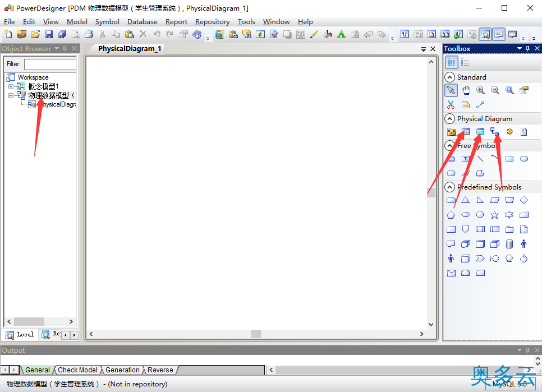This screenshot has height=392, width=542.
Task: Select the Grabber hand tool
Action: pos(466,90)
